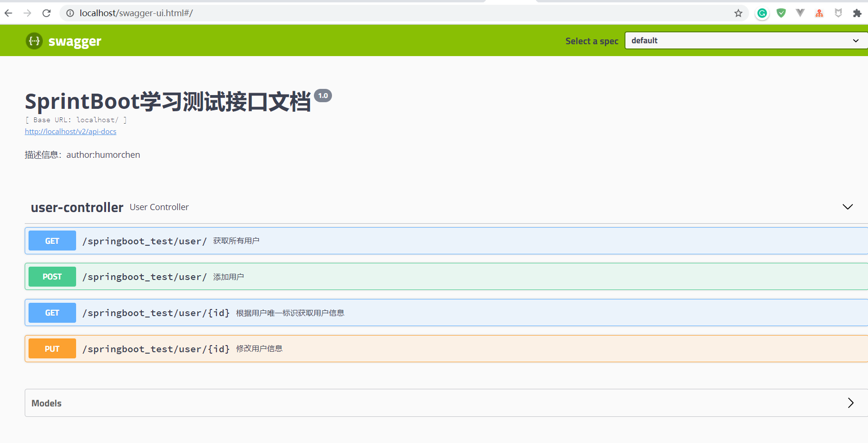Collapse the user-controller section chevron
Image resolution: width=868 pixels, height=443 pixels.
(847, 207)
